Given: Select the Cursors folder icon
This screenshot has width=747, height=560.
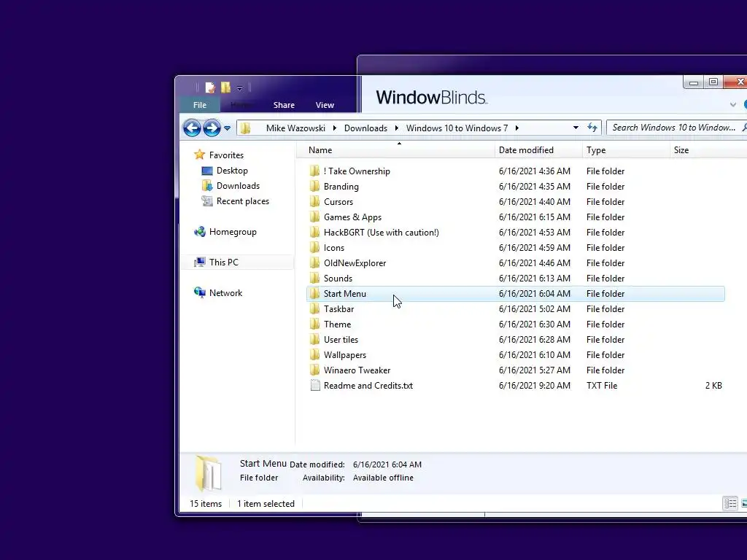Looking at the screenshot, I should click(x=314, y=201).
